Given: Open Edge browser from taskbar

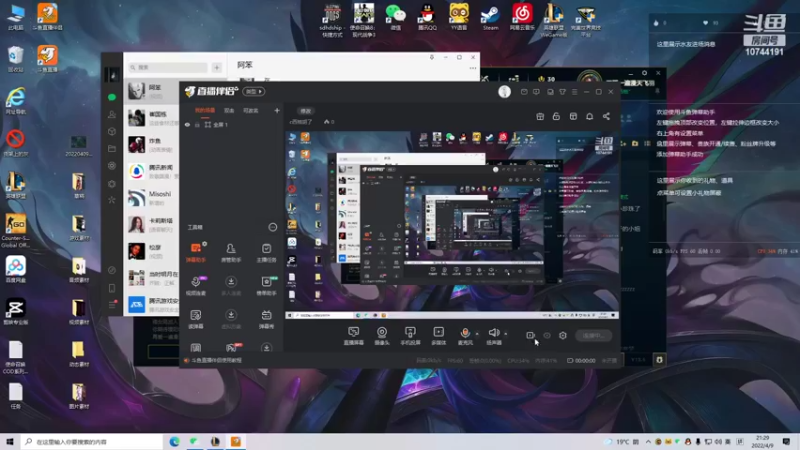Looking at the screenshot, I should [174, 441].
